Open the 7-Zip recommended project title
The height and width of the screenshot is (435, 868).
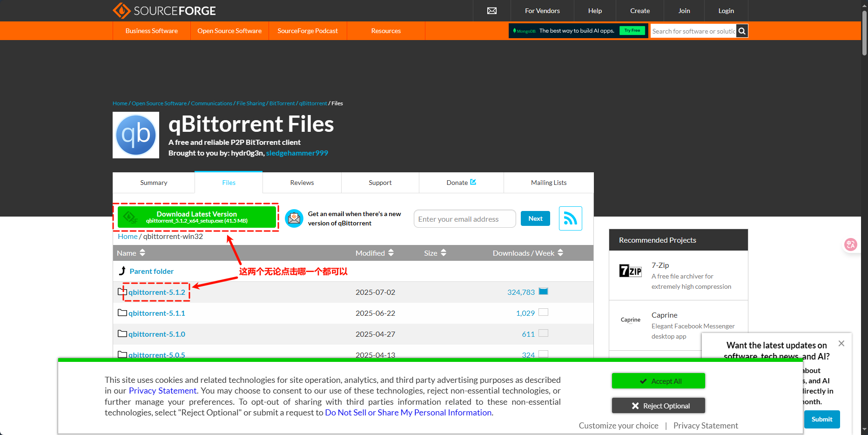click(660, 265)
